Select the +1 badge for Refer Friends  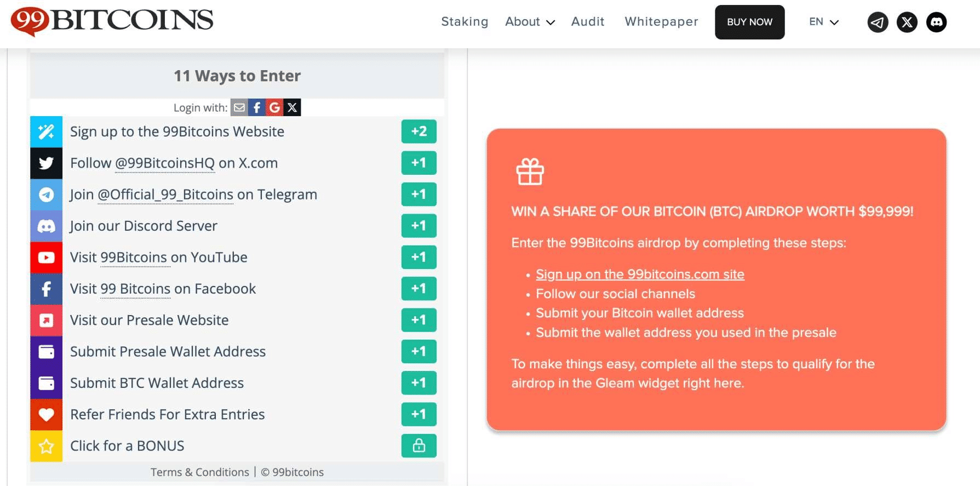[x=419, y=414]
